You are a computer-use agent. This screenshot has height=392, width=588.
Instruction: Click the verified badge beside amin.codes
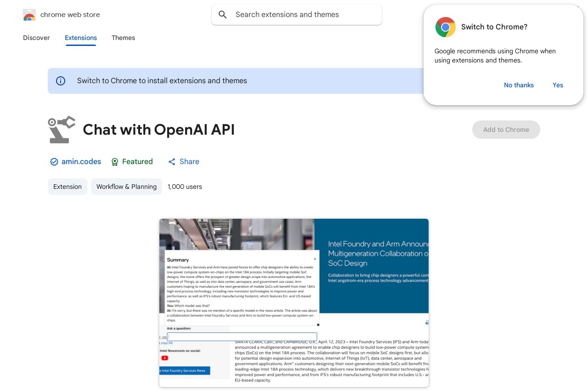coord(54,162)
